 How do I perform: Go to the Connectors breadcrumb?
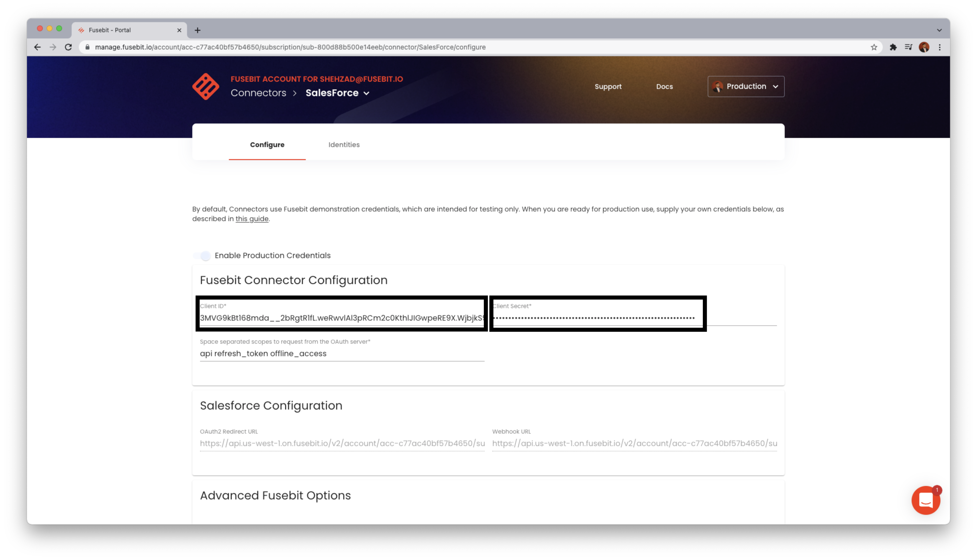point(258,93)
